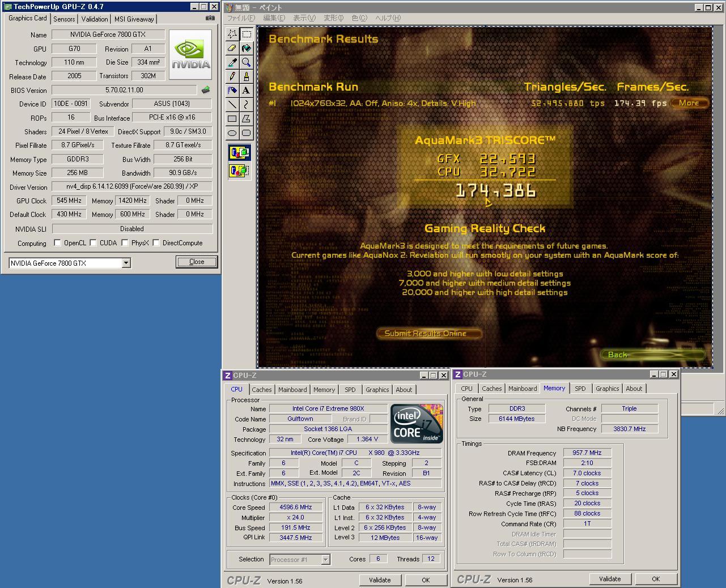The image size is (726, 588).
Task: Open the Mainboard tab in left CPU-Z
Action: pos(292,390)
